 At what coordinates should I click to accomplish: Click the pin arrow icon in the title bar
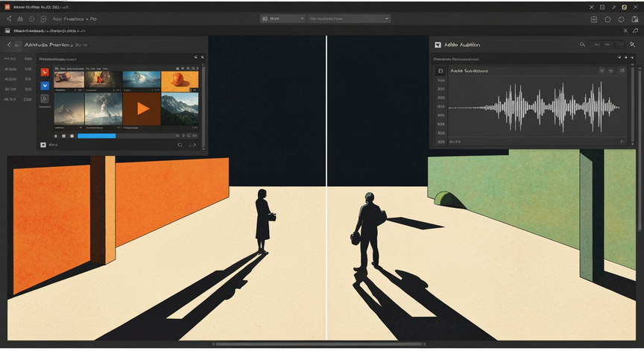613,7
